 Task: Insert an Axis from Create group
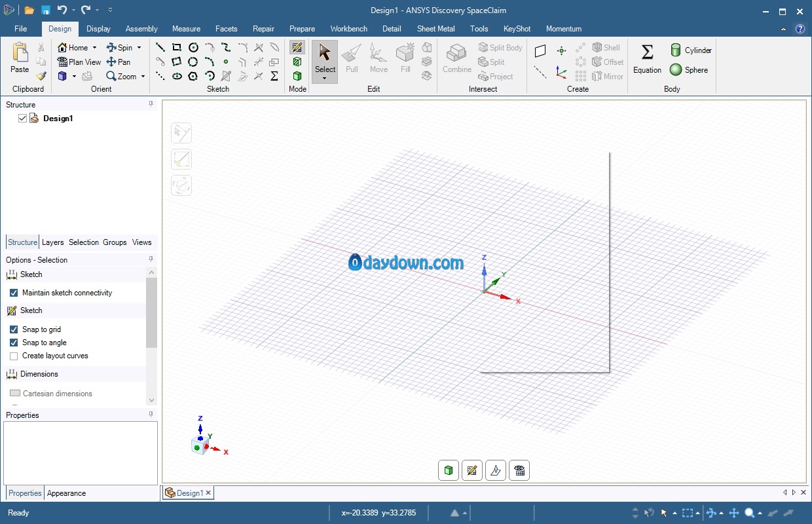pos(540,72)
